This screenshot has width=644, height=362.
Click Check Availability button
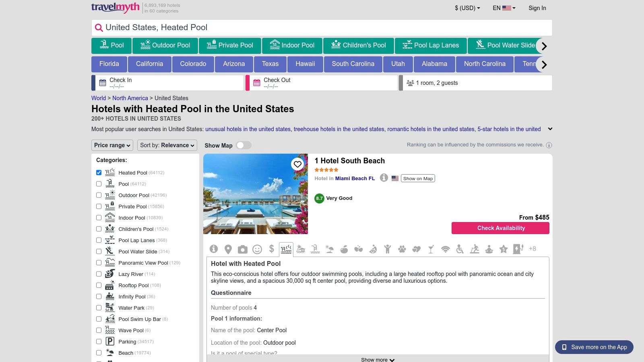[x=500, y=228]
